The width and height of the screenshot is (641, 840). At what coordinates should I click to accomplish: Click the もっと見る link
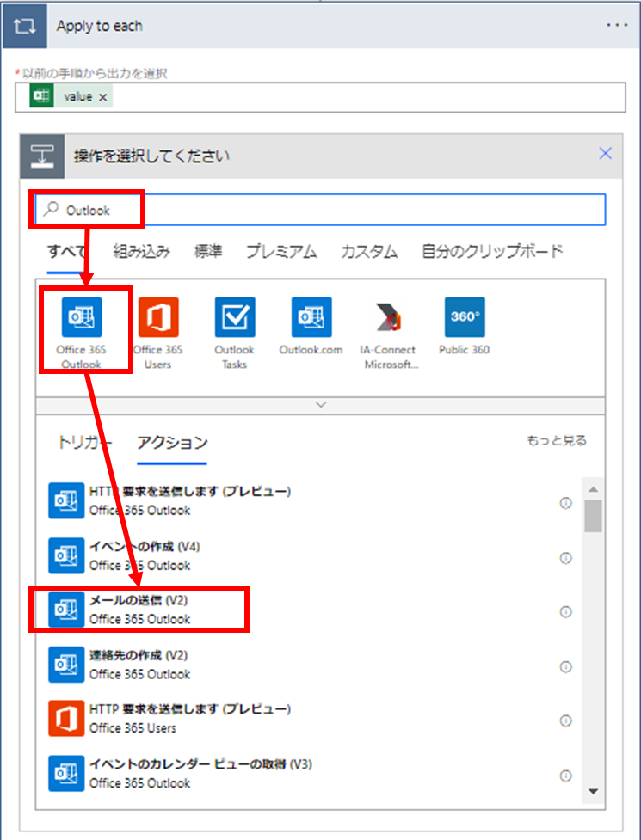(x=557, y=440)
